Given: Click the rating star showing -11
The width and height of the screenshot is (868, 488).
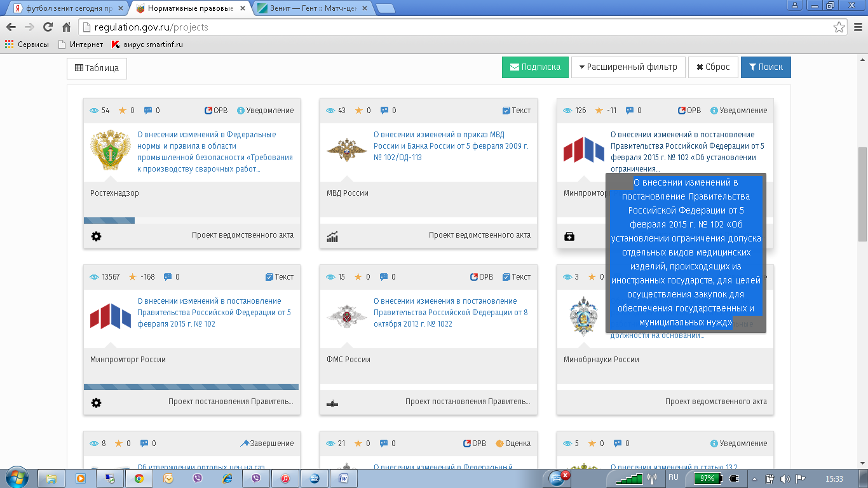Looking at the screenshot, I should click(x=599, y=111).
